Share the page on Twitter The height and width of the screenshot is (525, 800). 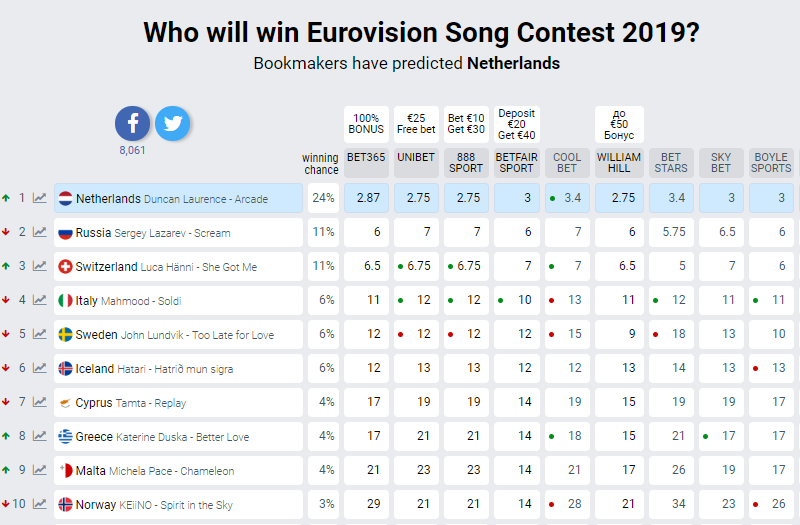coord(172,123)
